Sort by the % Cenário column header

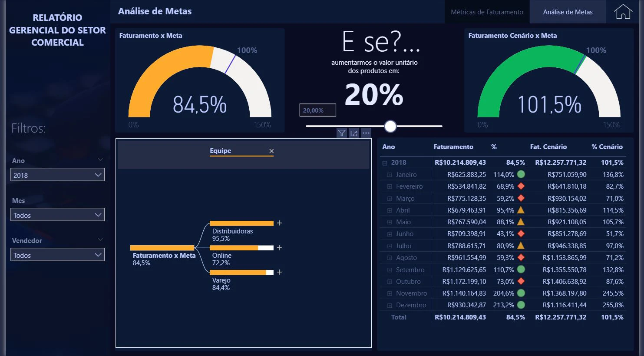pos(607,147)
